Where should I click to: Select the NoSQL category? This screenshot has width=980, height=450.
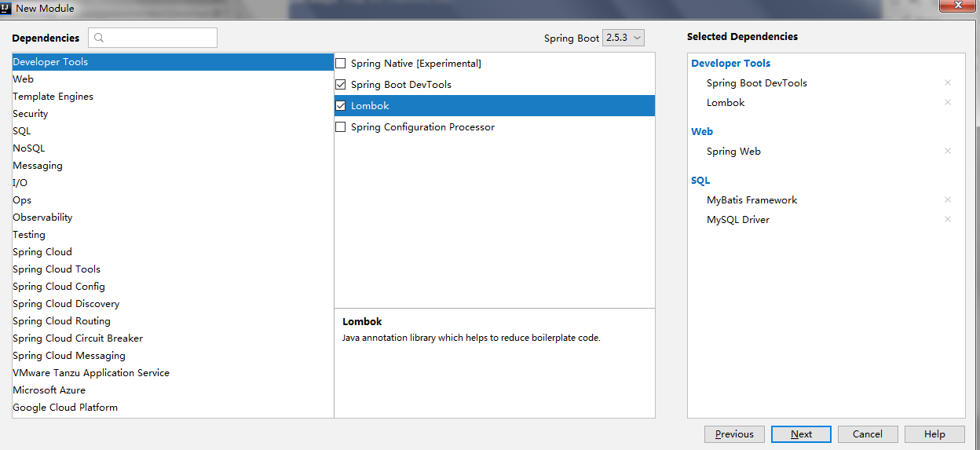(x=173, y=148)
